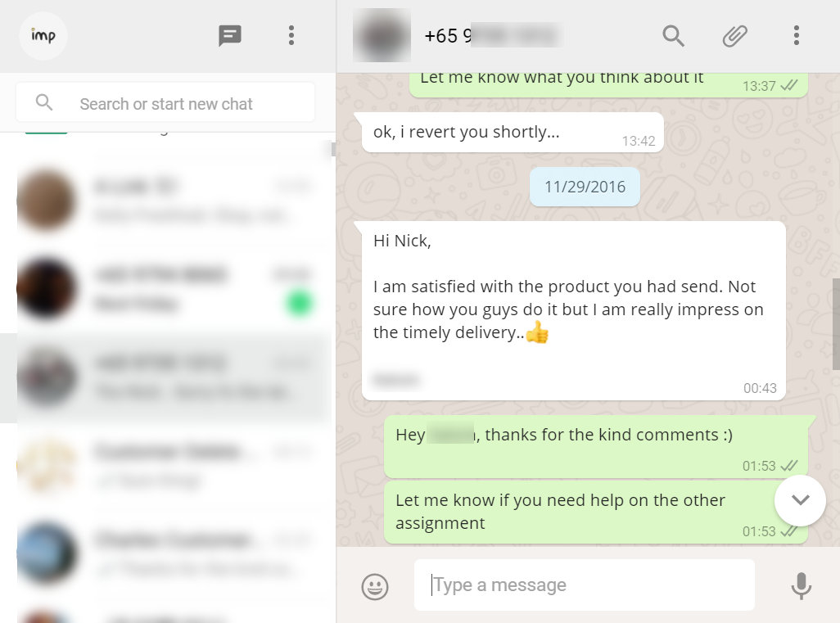
Task: Click the Search or start new chat field
Action: point(165,102)
